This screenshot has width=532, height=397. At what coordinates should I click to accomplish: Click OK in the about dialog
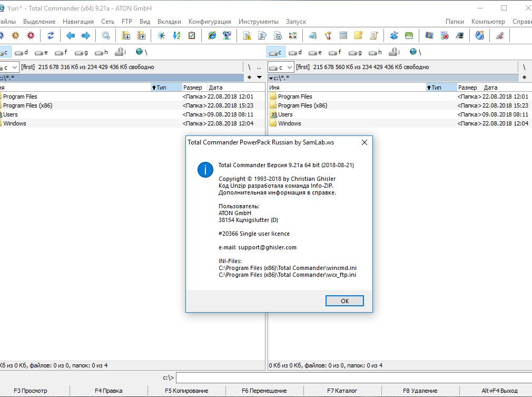(x=344, y=301)
